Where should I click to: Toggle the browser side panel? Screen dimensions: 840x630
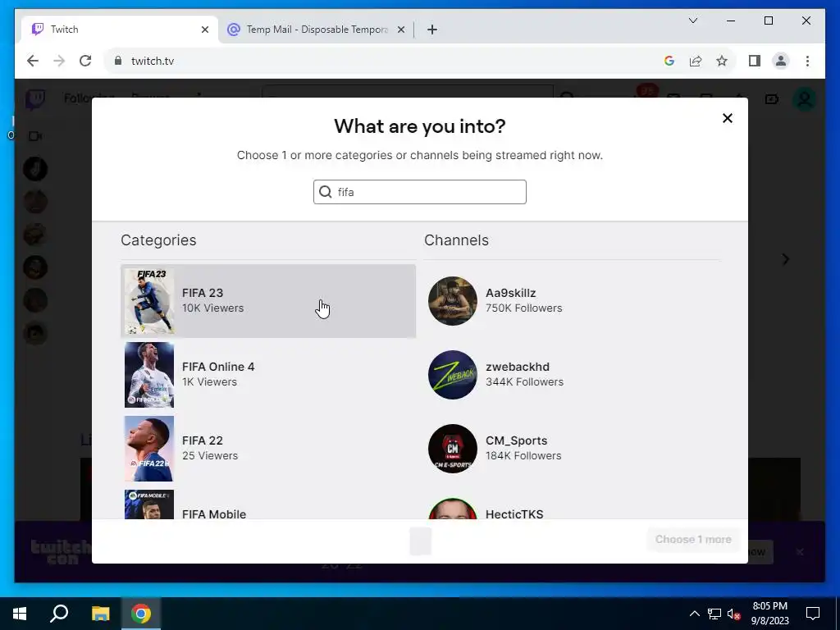(x=755, y=61)
